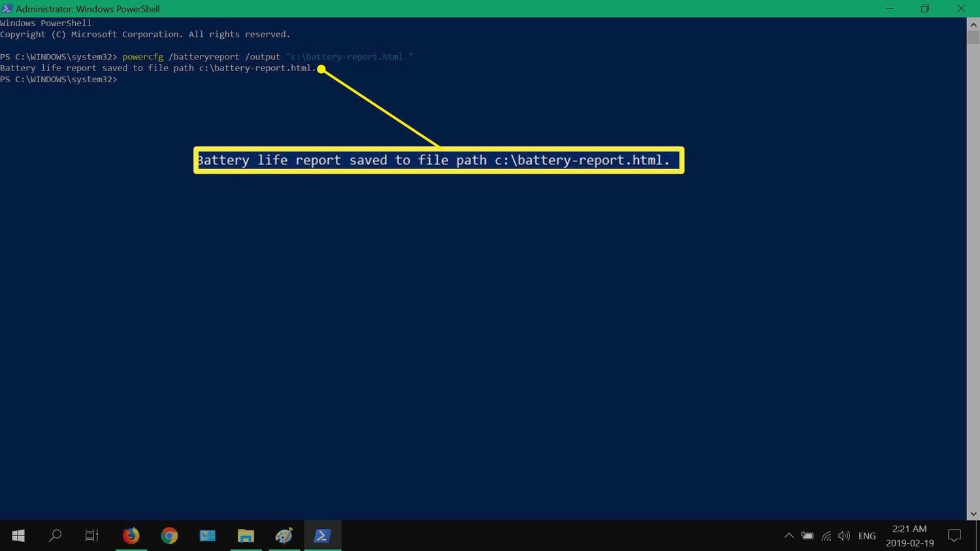This screenshot has width=980, height=551.
Task: Open the Windows Start menu
Action: click(x=18, y=536)
